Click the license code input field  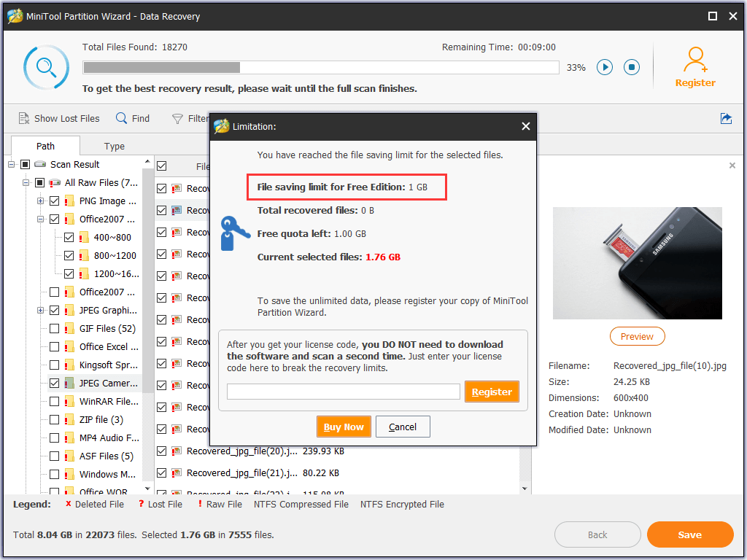343,392
